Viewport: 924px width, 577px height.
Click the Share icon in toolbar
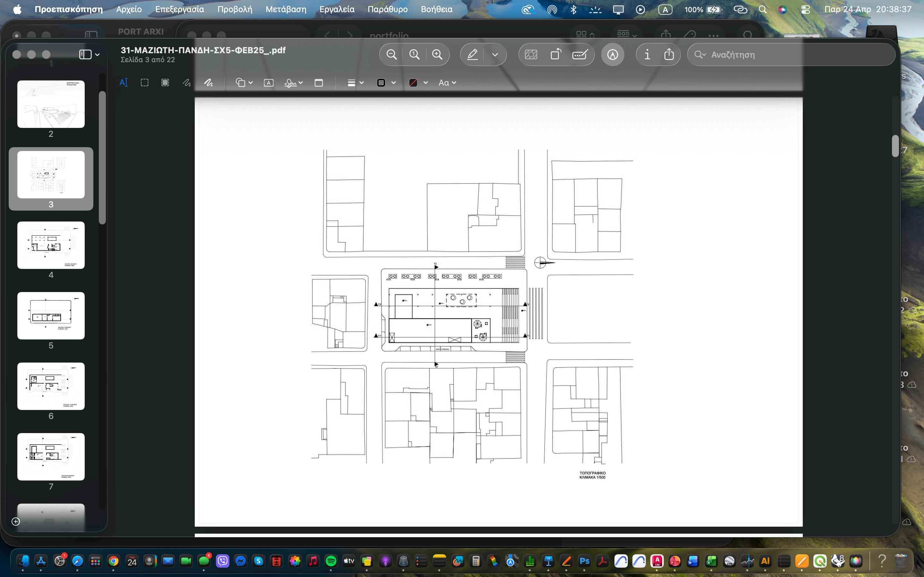point(669,54)
